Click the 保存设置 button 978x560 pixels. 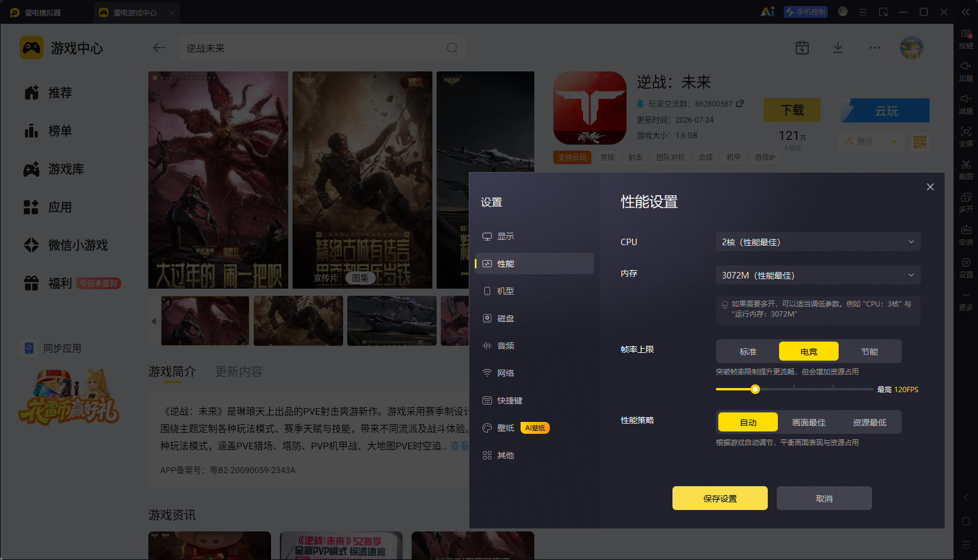tap(720, 499)
